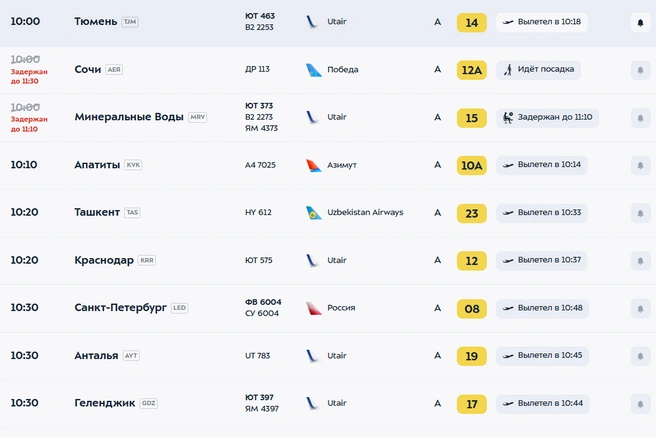Open the Тюмень flight destination
The height and width of the screenshot is (437, 656).
(95, 22)
